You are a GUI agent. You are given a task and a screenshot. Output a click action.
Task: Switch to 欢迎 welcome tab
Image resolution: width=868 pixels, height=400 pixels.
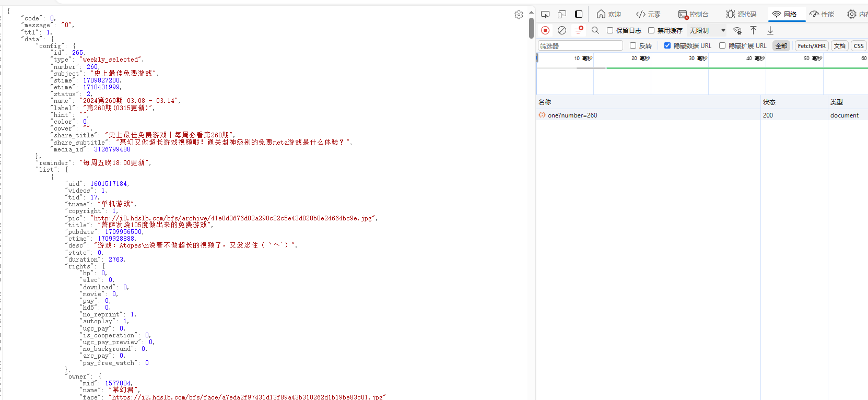(609, 14)
